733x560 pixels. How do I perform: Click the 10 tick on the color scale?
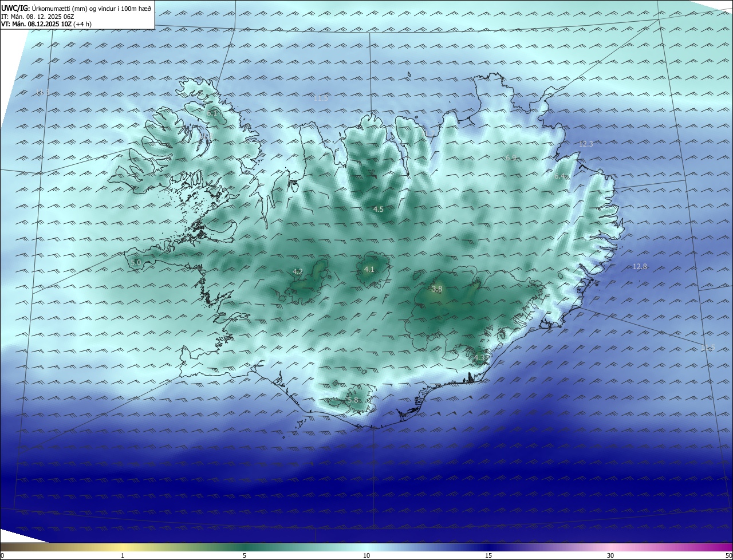[366, 555]
